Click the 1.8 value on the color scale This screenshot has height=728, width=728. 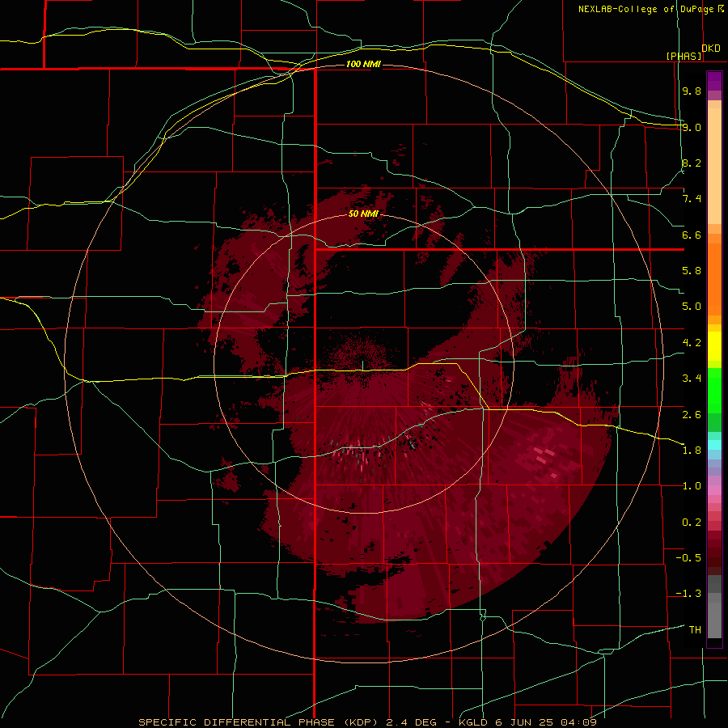pyautogui.click(x=692, y=451)
